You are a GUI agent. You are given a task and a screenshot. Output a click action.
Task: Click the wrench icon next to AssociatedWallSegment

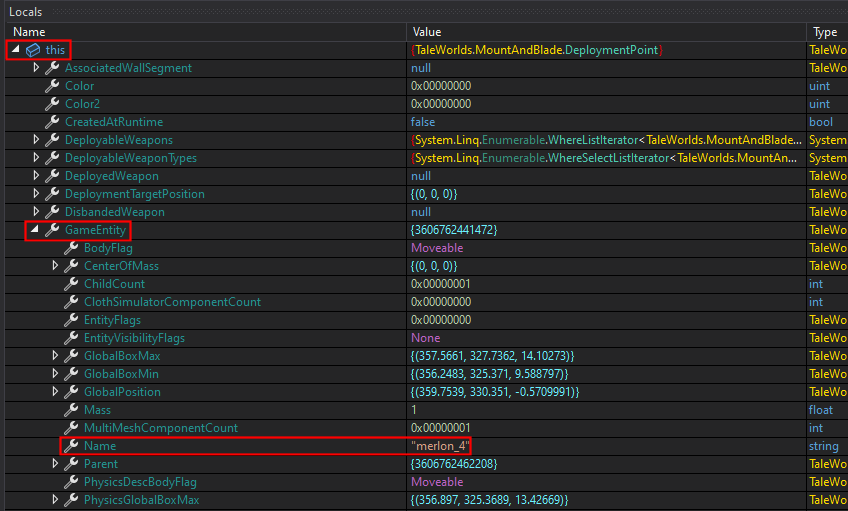pyautogui.click(x=52, y=68)
